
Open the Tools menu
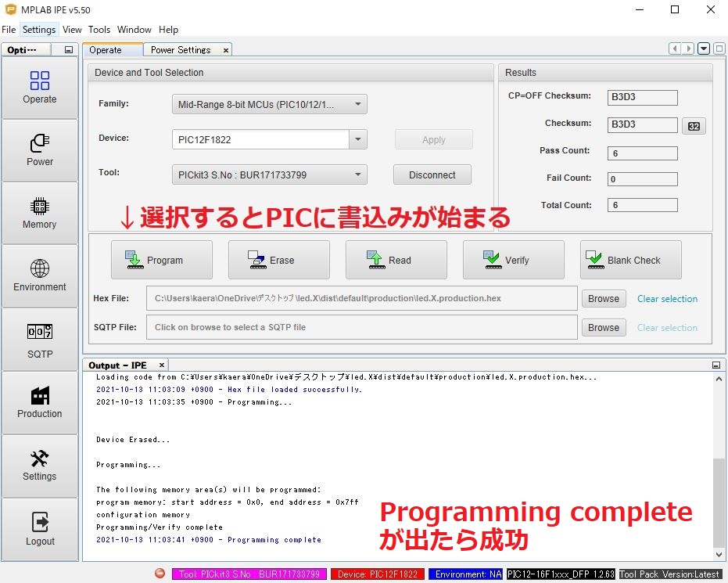click(x=99, y=29)
